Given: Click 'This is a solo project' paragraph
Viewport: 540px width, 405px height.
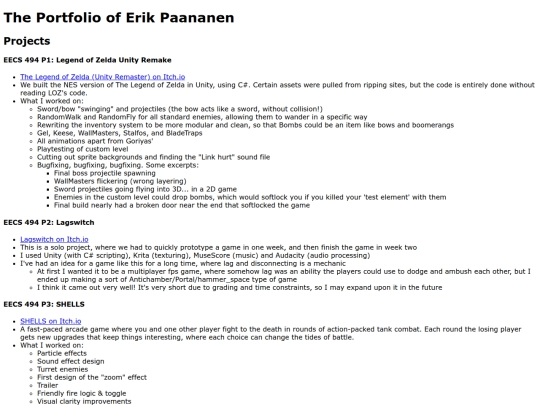Looking at the screenshot, I should pyautogui.click(x=219, y=248).
